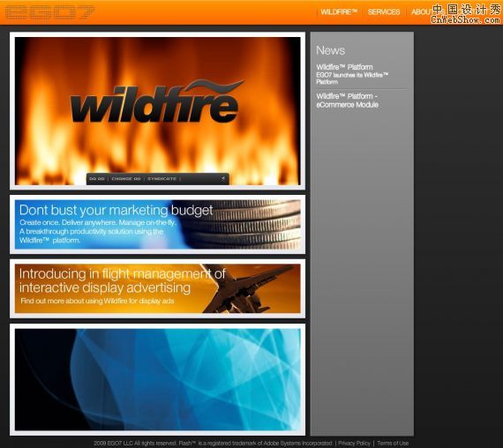Open the in flight management advertising banner
Screen dimensions: 503x448
157,288
